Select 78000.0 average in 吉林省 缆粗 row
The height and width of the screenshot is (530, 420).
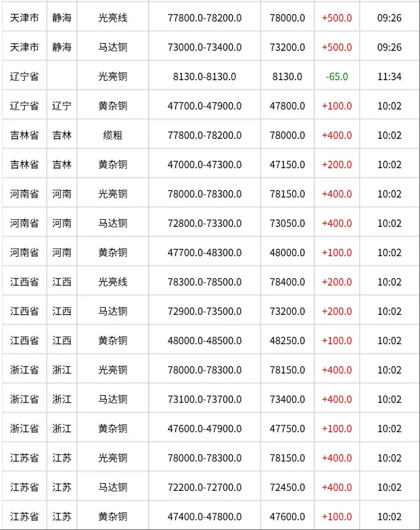pos(287,135)
